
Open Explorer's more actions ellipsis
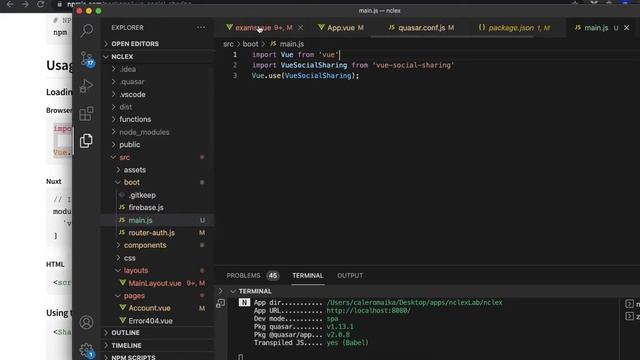(x=201, y=27)
